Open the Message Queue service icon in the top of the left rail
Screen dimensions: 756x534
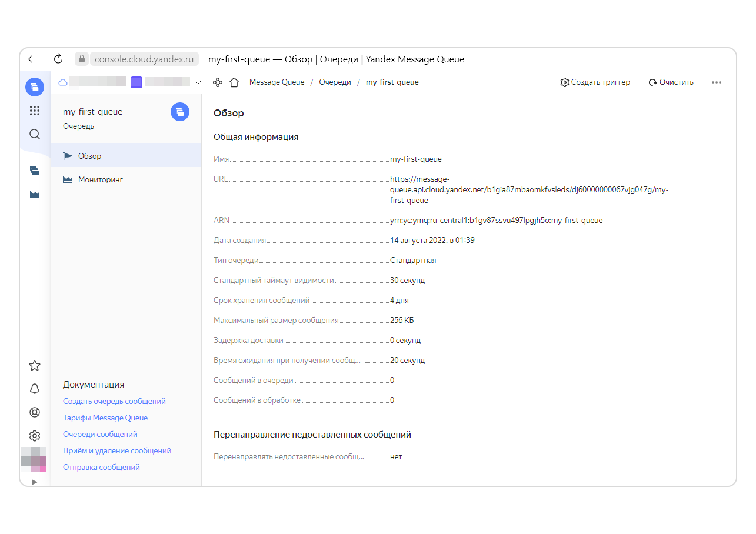click(35, 87)
